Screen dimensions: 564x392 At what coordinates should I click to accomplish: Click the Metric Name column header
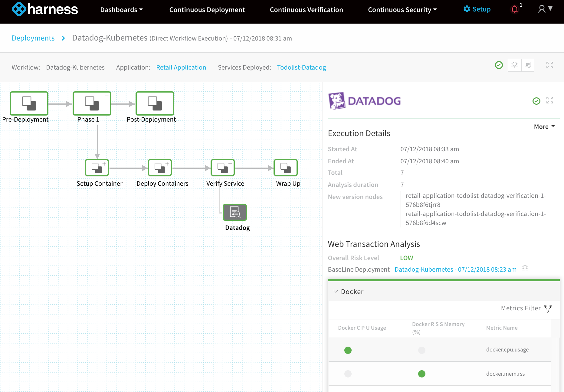click(x=502, y=328)
